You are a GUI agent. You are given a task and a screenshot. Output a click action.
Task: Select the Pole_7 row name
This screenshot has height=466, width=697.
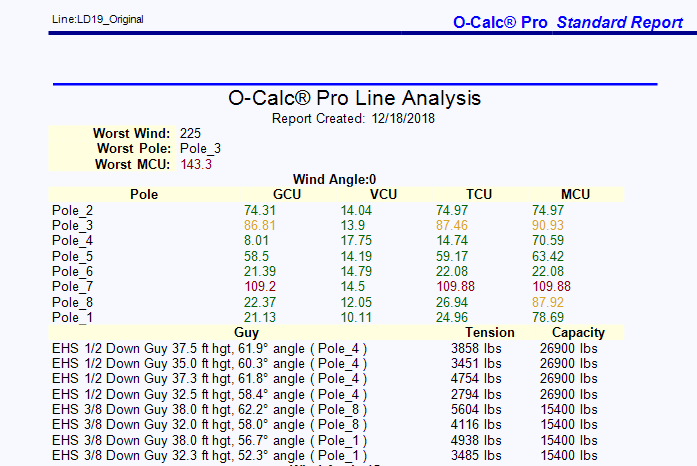(72, 287)
